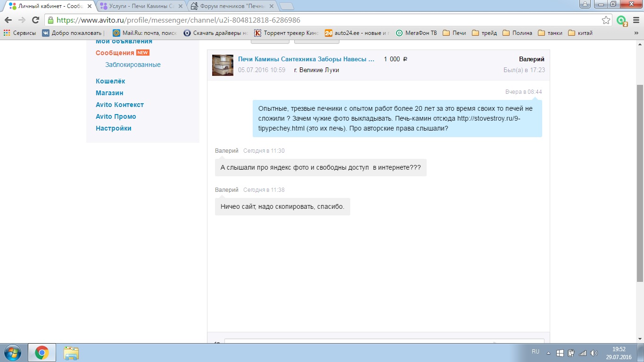The image size is (644, 362).
Task: Click the page vertical scrollbar
Action: point(640,184)
